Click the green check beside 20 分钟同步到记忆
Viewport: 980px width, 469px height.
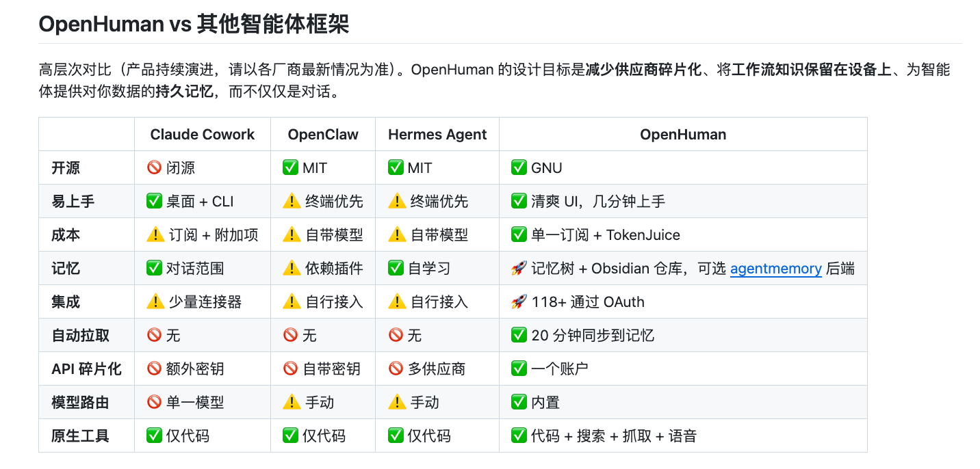click(x=519, y=336)
